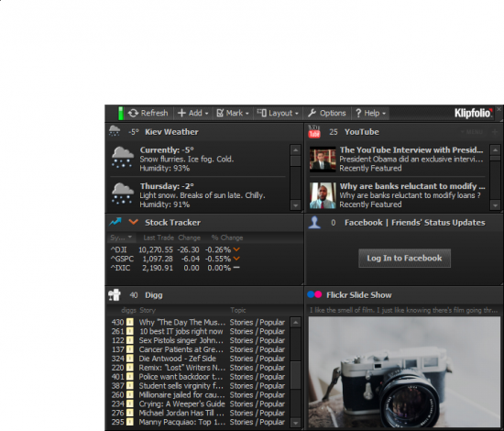Click the Facebook Friends' Status Updates title
Viewport: 504px width, 431px height.
tap(414, 222)
